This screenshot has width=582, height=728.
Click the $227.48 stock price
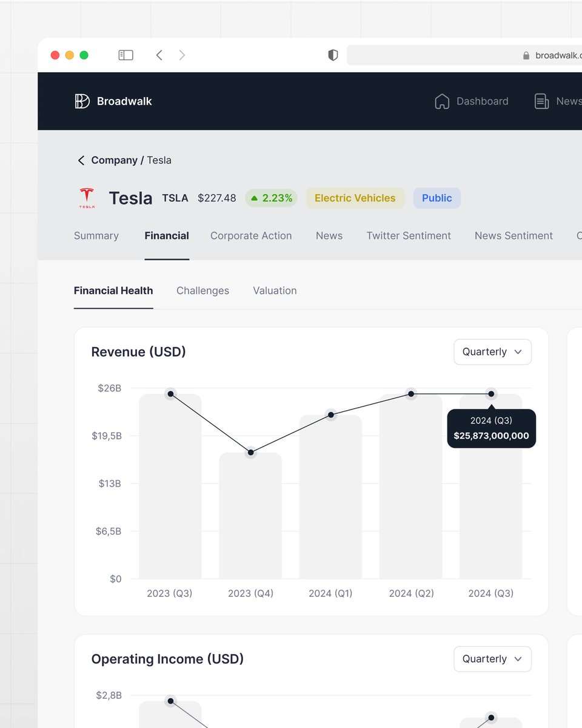(x=217, y=198)
